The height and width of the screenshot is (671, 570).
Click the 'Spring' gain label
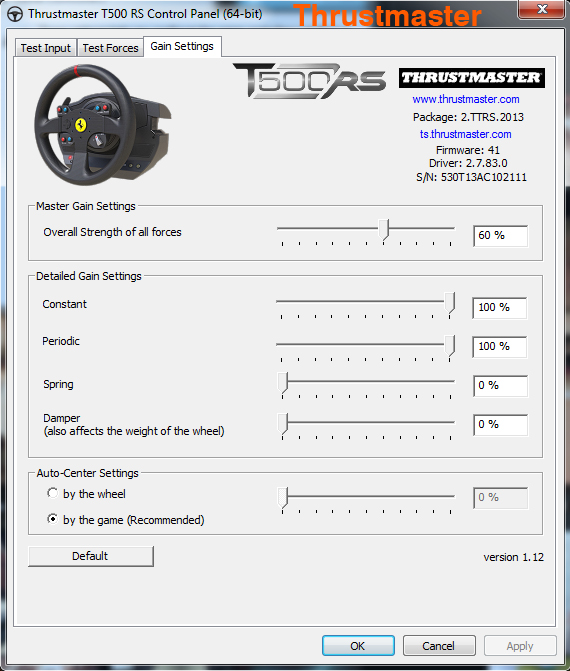pos(58,384)
